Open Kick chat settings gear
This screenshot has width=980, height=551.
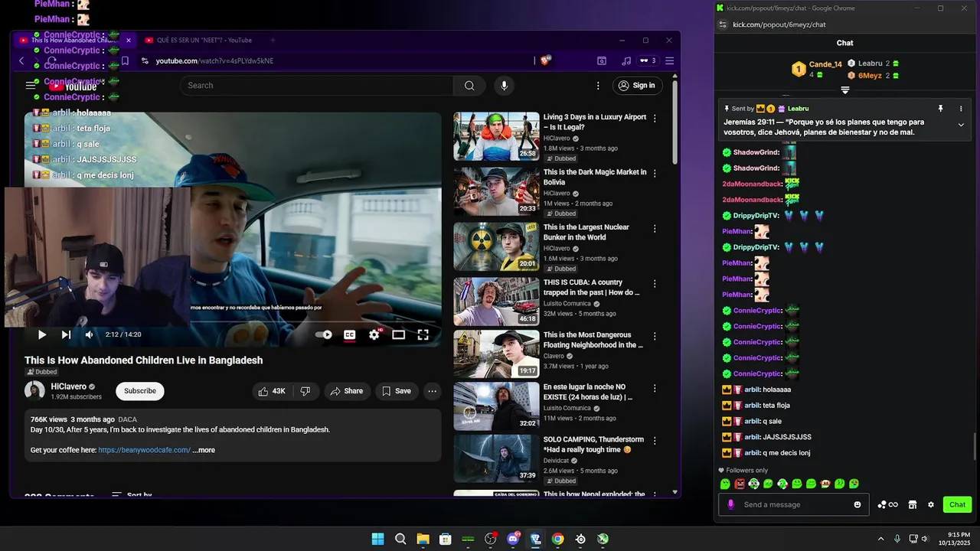(931, 504)
